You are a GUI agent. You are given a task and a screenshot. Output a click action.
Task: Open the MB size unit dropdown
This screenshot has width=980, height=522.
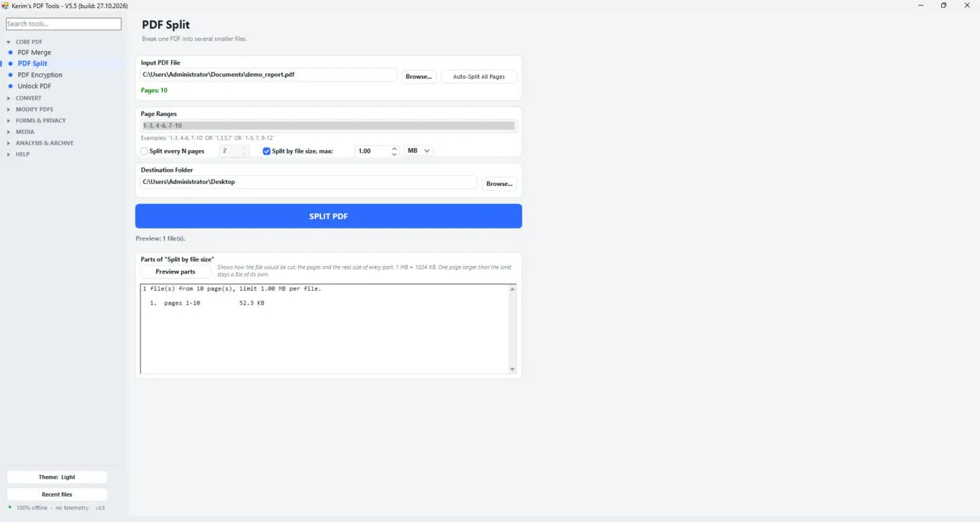[419, 151]
